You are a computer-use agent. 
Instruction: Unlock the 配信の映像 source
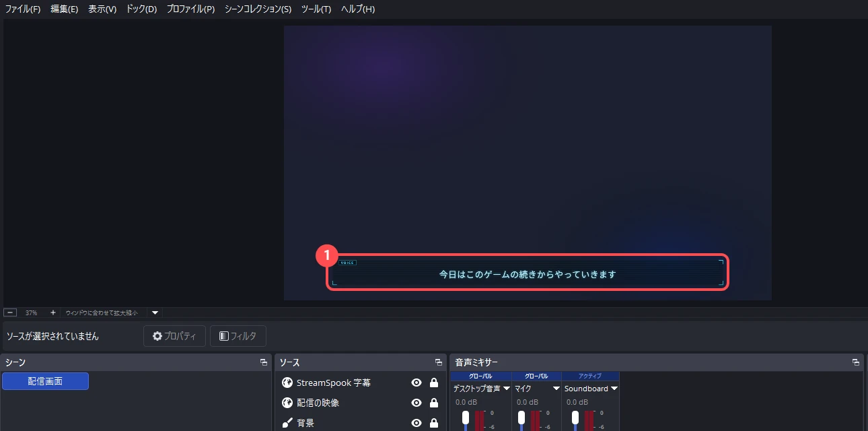434,403
